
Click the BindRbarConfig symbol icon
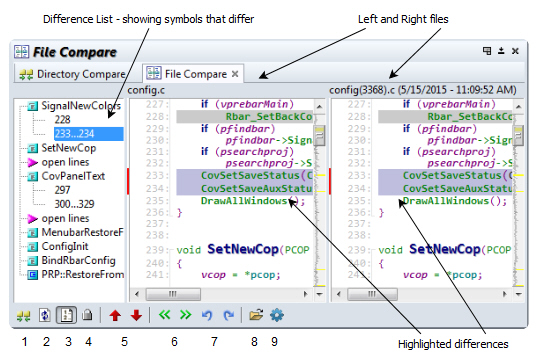click(x=33, y=261)
